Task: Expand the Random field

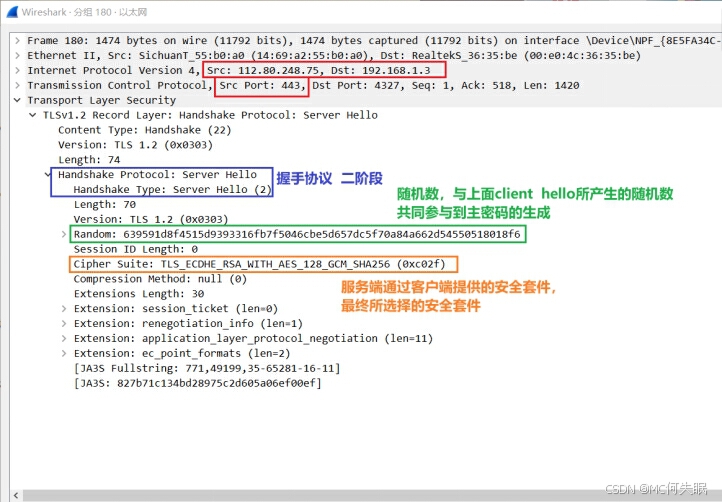Action: [65, 234]
